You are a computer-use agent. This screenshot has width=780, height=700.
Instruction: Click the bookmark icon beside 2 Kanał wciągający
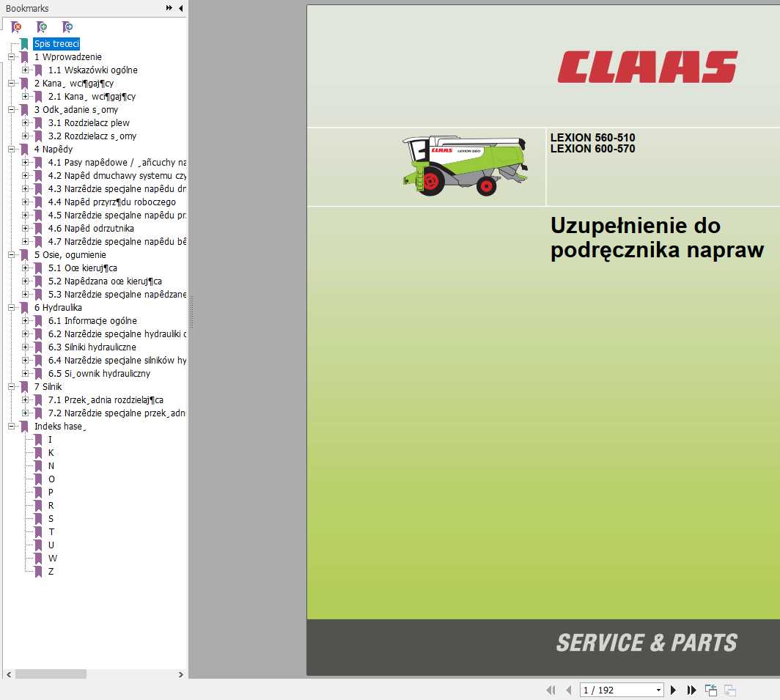24,84
